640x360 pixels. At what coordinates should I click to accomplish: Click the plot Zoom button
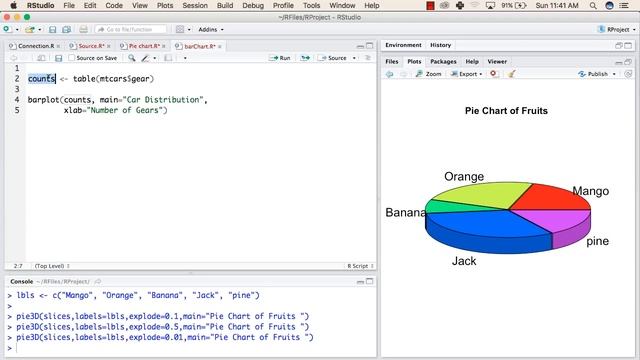(x=428, y=74)
